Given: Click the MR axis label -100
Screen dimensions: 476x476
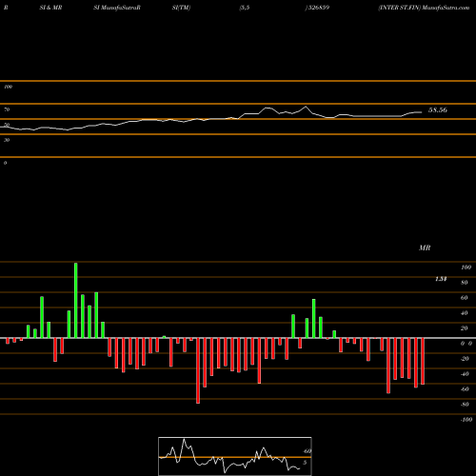Looking at the screenshot, I should pyautogui.click(x=466, y=420).
